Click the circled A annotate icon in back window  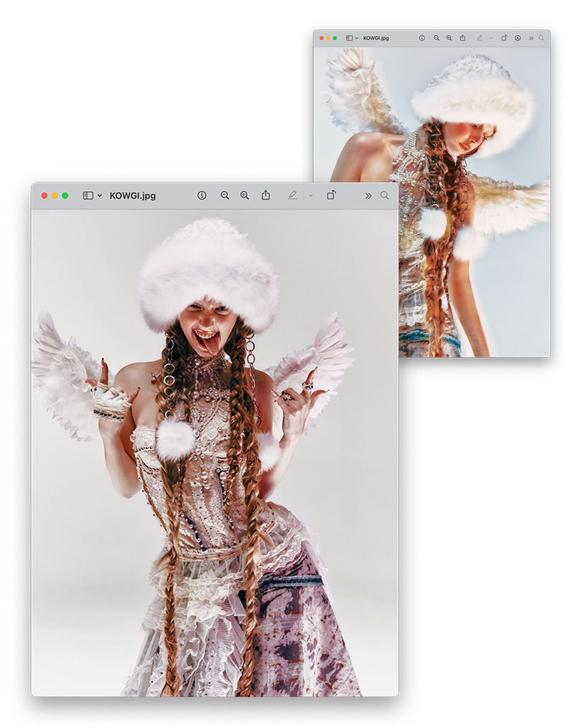click(517, 38)
